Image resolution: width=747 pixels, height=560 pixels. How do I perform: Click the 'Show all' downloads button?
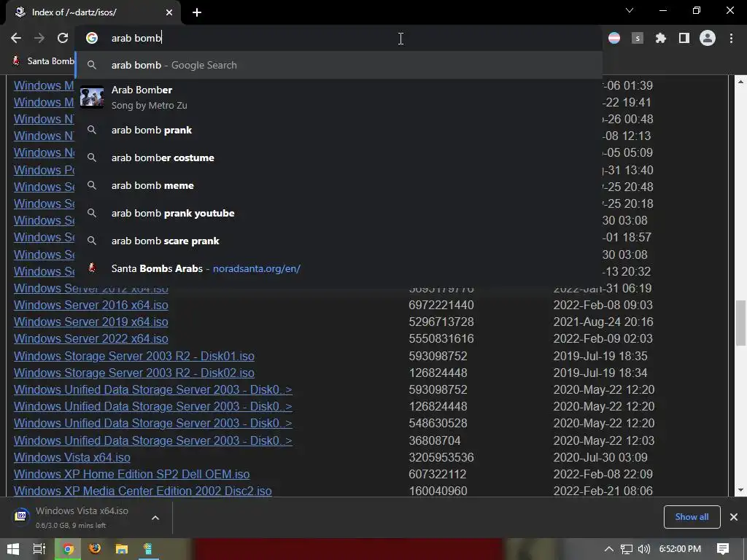[x=692, y=517]
